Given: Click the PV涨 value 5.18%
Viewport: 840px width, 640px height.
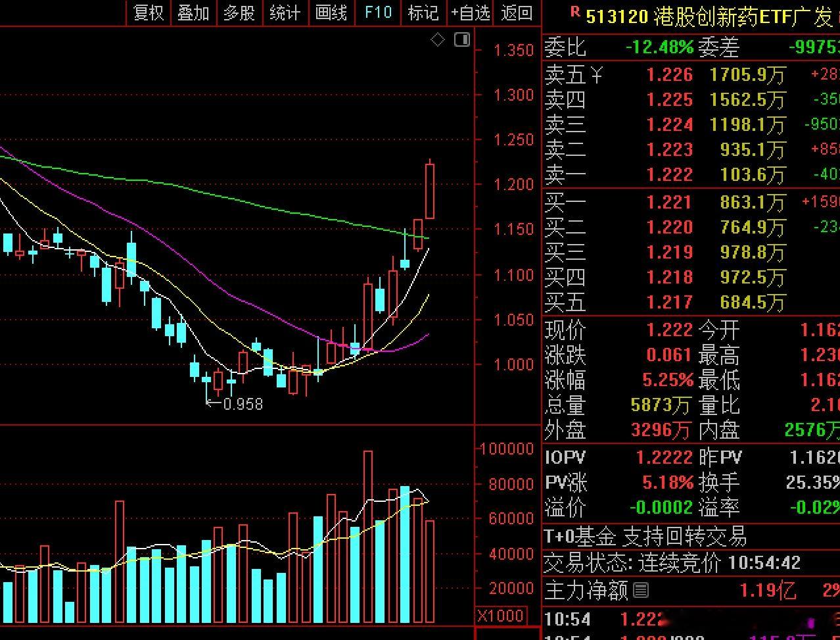Looking at the screenshot, I should point(668,483).
